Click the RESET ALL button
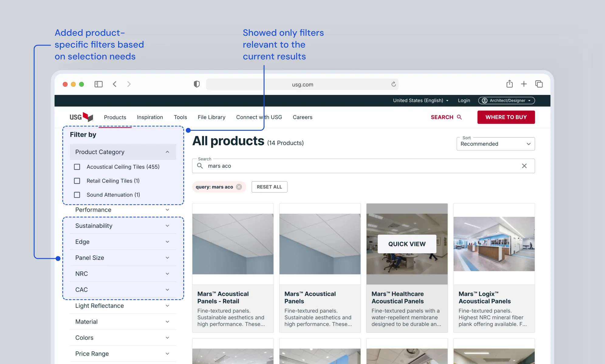Image resolution: width=605 pixels, height=364 pixels. coord(269,187)
